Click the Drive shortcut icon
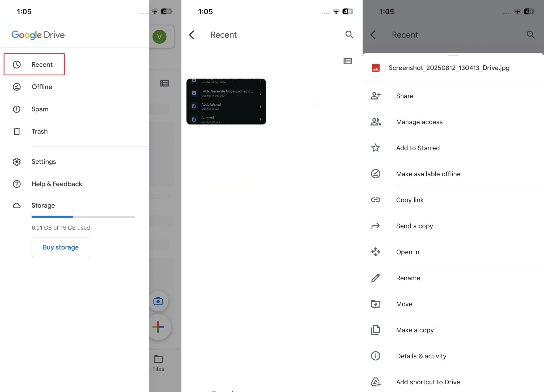Image resolution: width=544 pixels, height=392 pixels. 376,382
